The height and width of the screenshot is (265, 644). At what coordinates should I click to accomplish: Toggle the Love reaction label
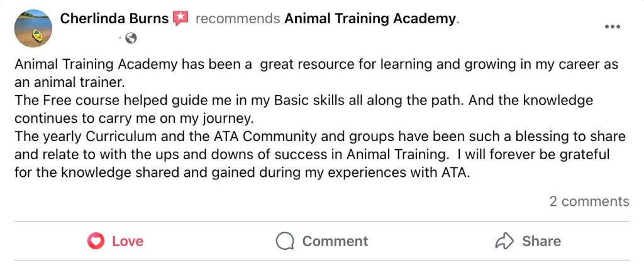coord(128,241)
